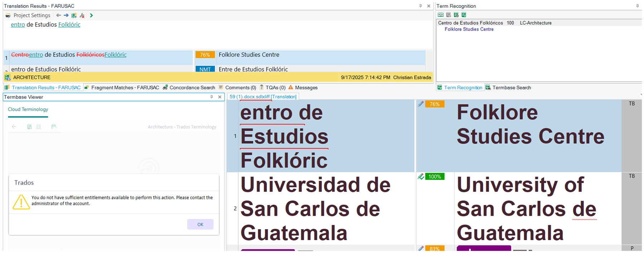This screenshot has height=253, width=644.
Task: Switch to Translation Results - FARUSAC tab
Action: point(43,88)
